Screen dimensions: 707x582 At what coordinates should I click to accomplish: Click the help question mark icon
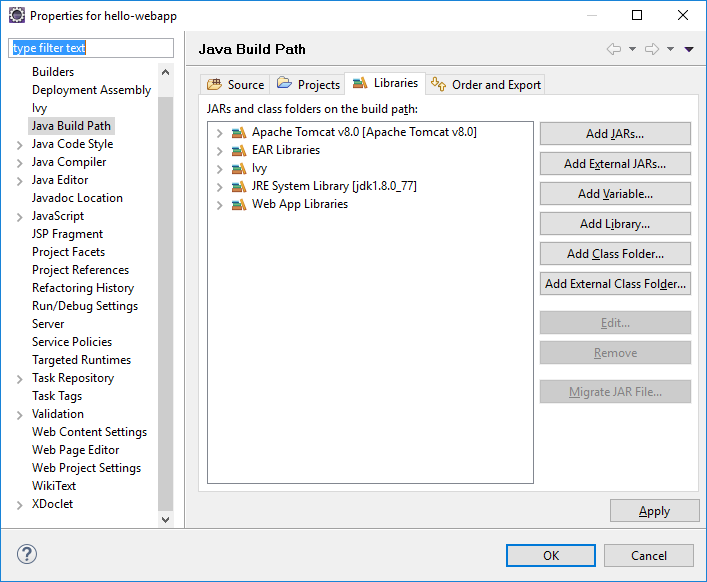click(27, 554)
